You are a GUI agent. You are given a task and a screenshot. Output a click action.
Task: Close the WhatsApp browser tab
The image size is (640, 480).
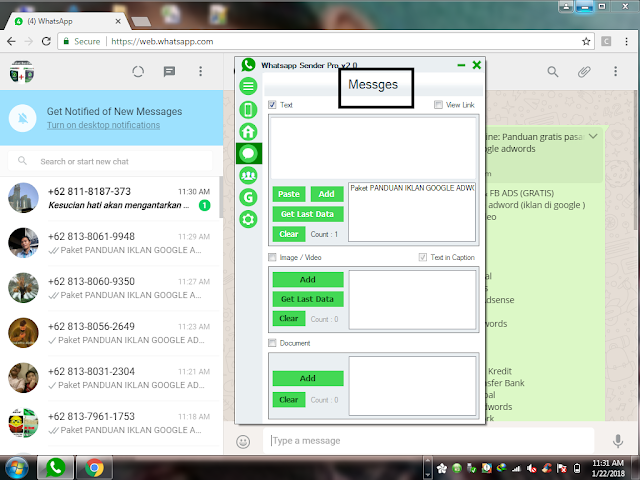point(118,21)
